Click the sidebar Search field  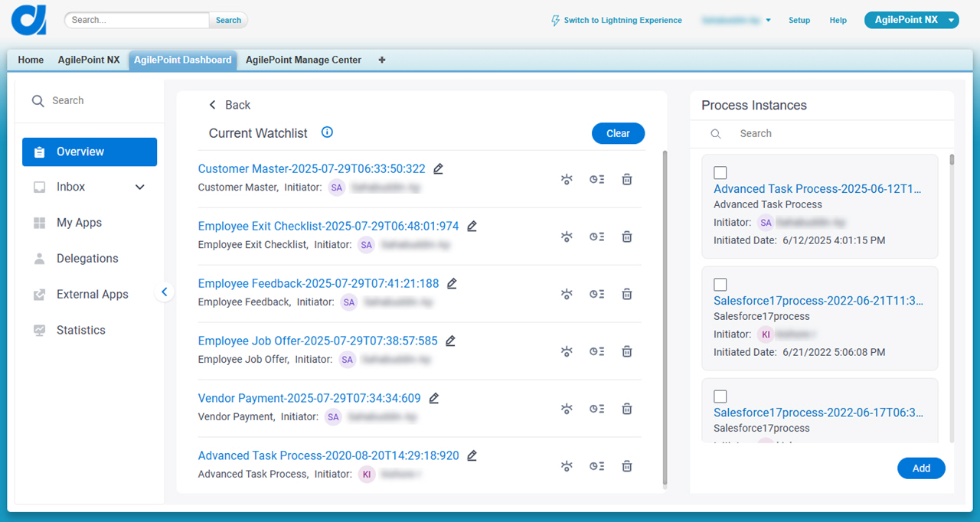[90, 100]
